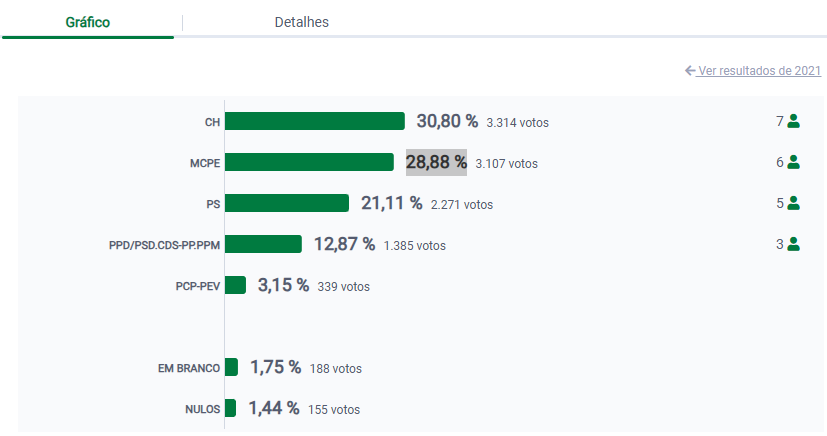The width and height of the screenshot is (827, 436).
Task: Click the back arrow beside 2021 results
Action: [x=690, y=71]
